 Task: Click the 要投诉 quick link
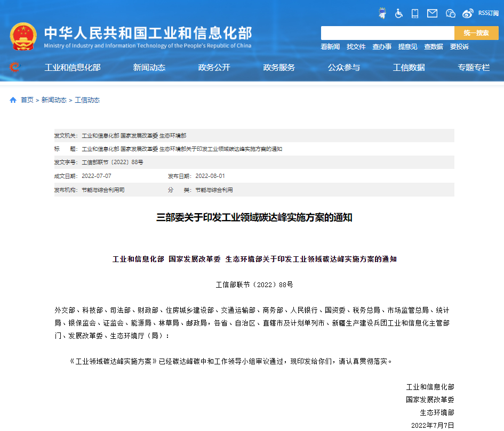coord(459,47)
